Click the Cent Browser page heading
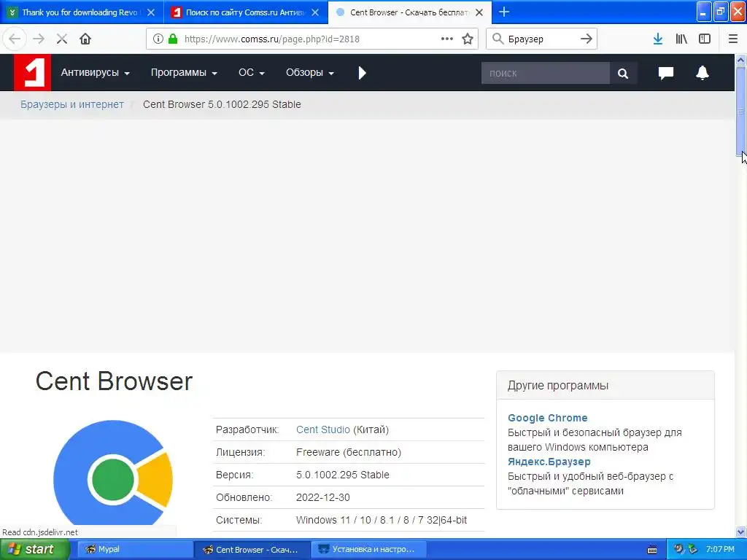The height and width of the screenshot is (560, 747). click(114, 381)
